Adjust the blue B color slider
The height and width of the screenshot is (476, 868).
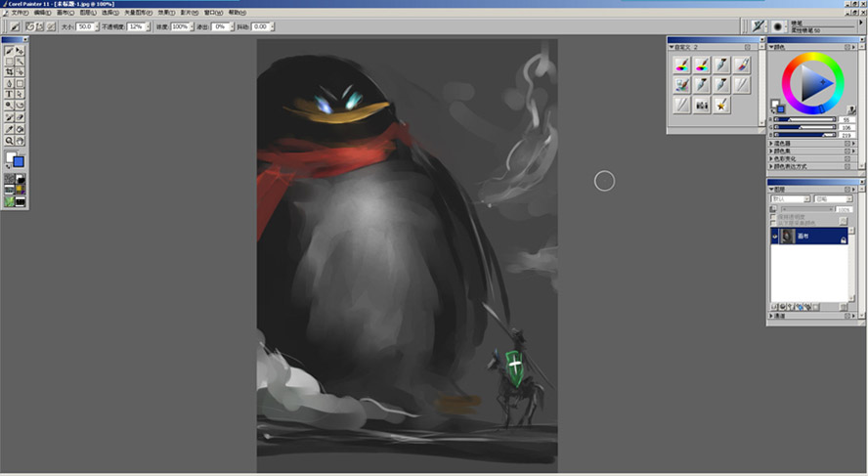pos(804,135)
